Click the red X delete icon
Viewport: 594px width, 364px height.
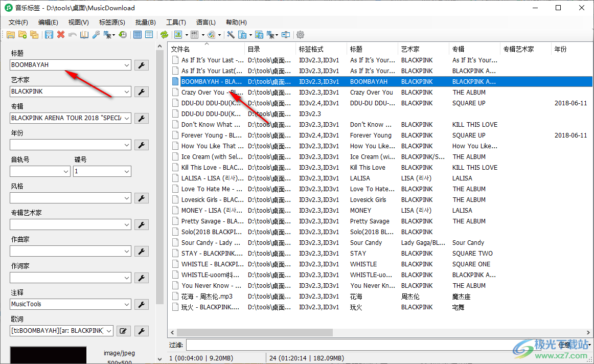tap(61, 35)
